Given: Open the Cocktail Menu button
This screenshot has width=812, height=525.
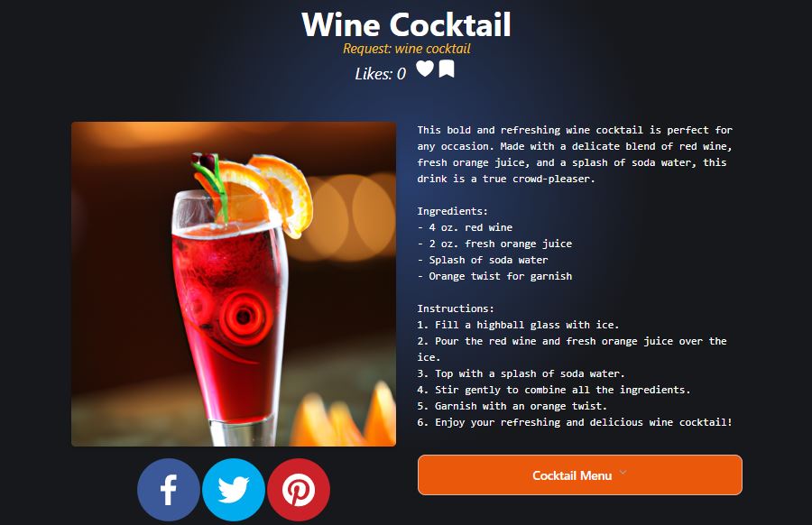Looking at the screenshot, I should 580,474.
